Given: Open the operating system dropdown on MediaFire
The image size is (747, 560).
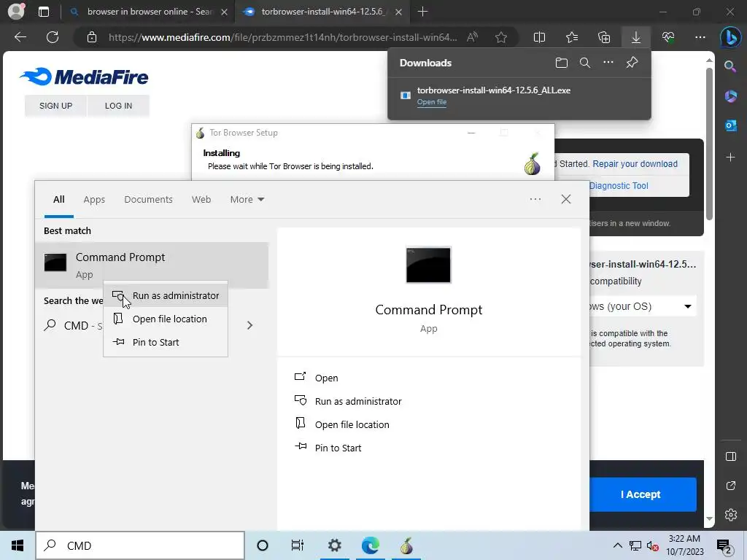Looking at the screenshot, I should pos(643,306).
